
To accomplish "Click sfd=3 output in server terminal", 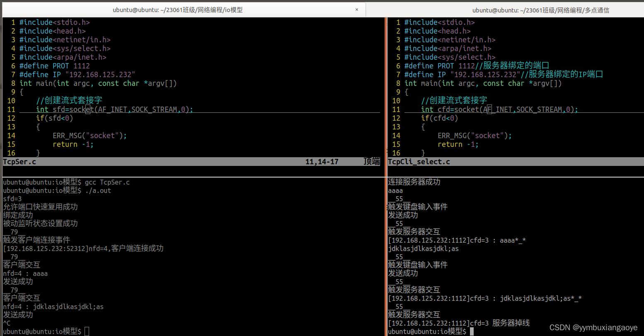I will (x=12, y=199).
